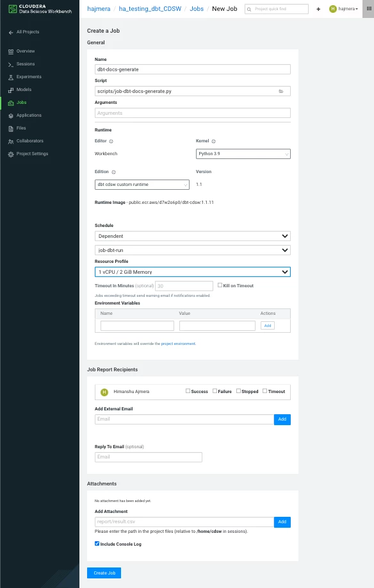Click the Script path input field

coord(192,91)
